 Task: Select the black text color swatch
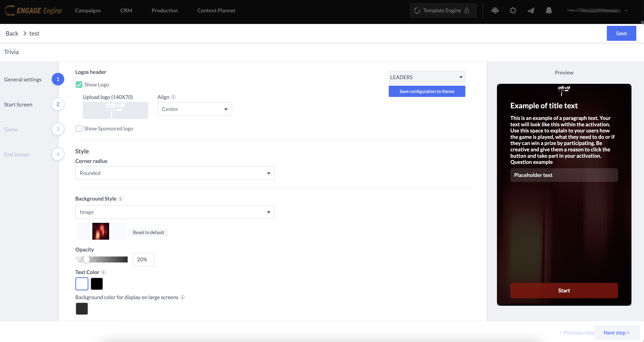click(97, 284)
